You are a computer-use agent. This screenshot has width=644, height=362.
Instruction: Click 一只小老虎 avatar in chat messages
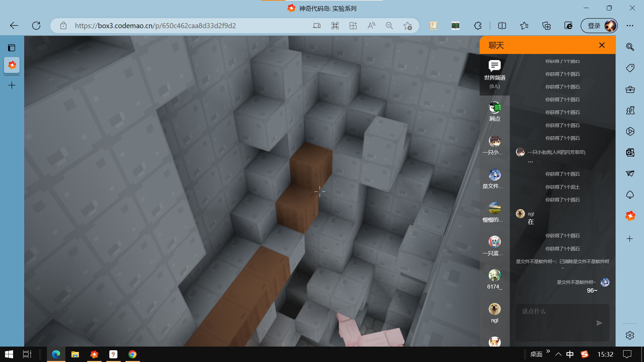(520, 152)
